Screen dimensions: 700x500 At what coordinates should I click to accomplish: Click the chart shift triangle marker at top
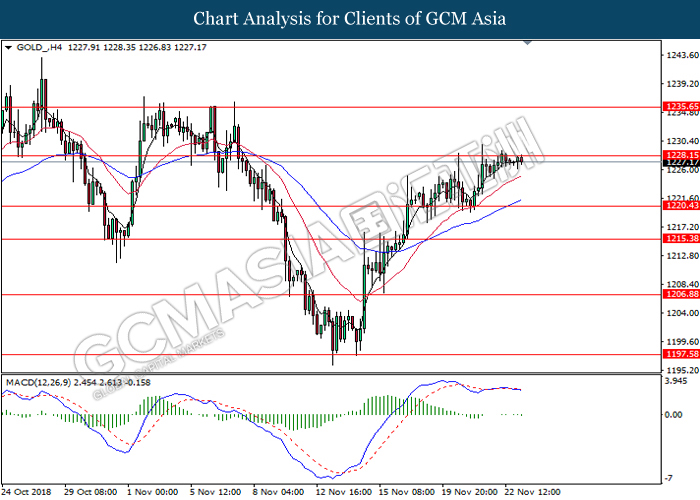(528, 43)
